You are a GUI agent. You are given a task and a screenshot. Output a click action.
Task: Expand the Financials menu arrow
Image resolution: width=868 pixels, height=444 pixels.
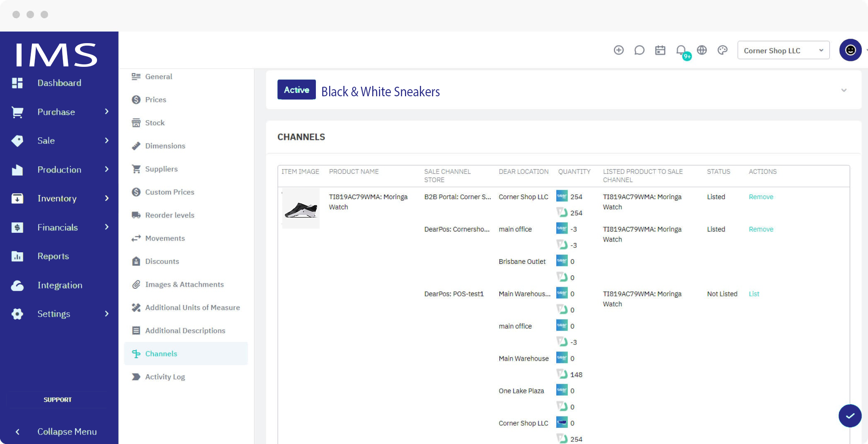[x=107, y=227]
